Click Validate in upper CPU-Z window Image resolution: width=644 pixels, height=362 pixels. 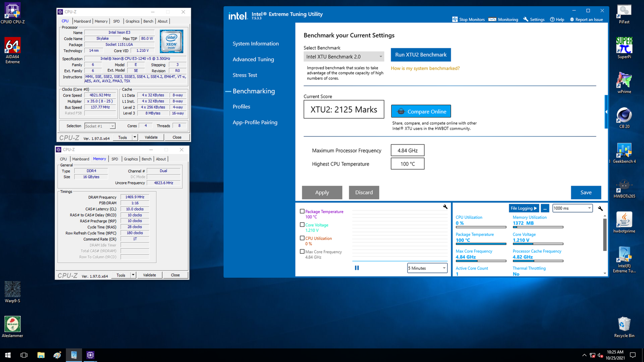coord(151,137)
